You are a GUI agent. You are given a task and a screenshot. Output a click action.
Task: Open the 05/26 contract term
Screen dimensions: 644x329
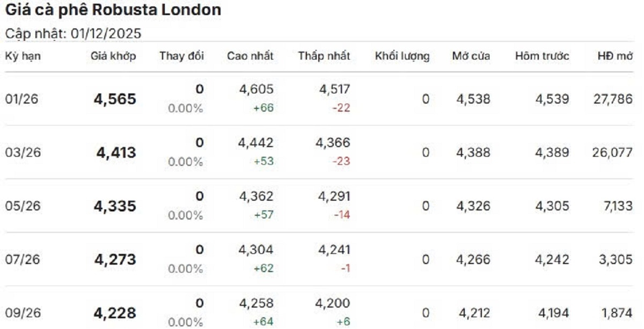(22, 206)
